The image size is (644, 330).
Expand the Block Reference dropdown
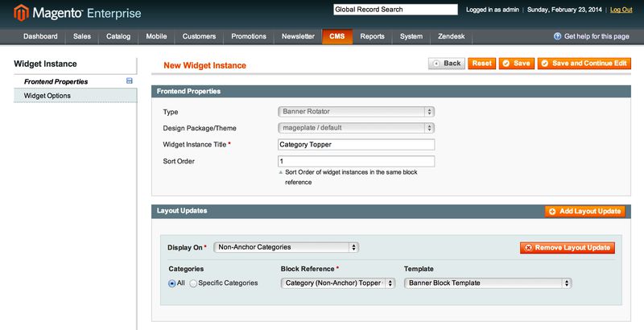[338, 283]
